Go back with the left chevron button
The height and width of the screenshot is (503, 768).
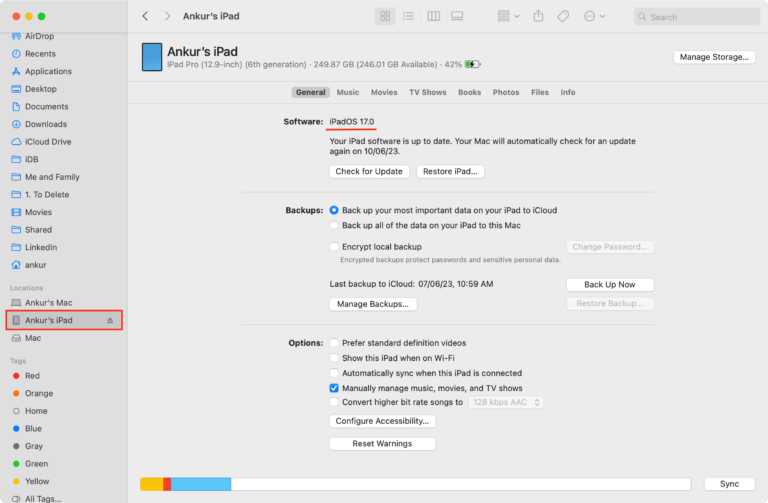coord(145,16)
